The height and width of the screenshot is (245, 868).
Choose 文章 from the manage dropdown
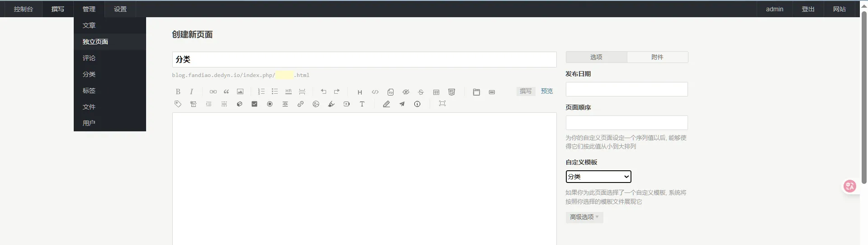tap(110, 25)
